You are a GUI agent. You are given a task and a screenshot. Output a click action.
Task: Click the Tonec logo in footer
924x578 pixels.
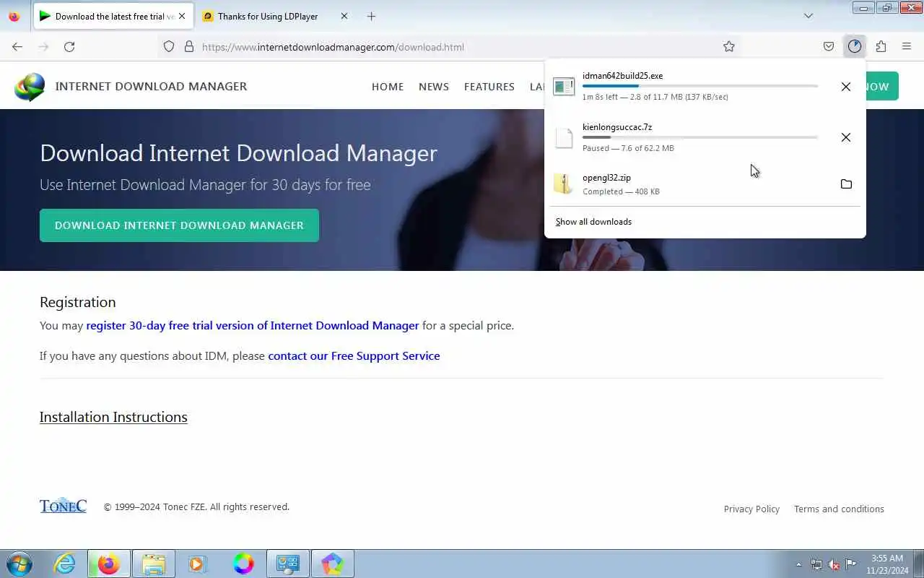(x=63, y=506)
